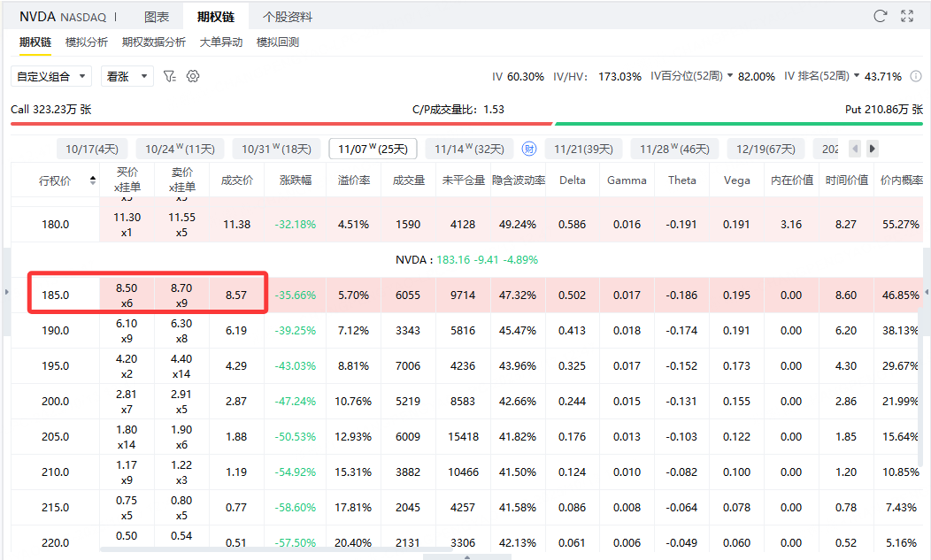Switch to the top 期权链 tab
This screenshot has height=560, width=931.
pos(216,17)
